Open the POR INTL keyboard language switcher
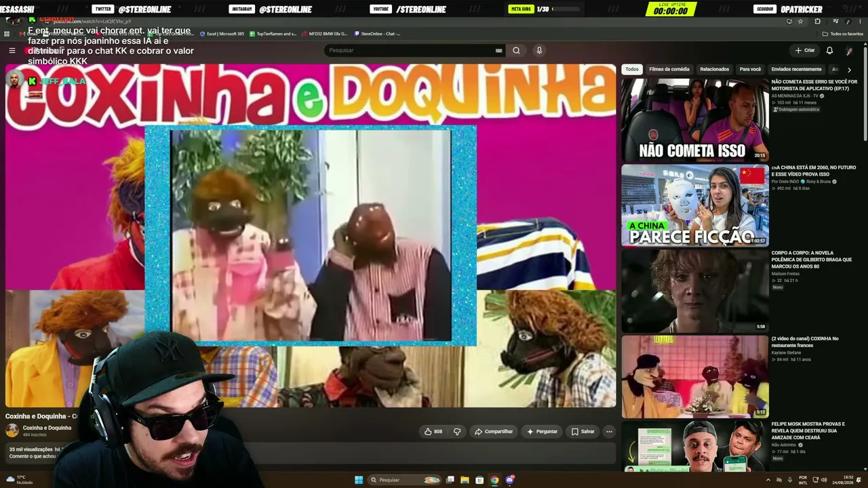 coord(803,480)
